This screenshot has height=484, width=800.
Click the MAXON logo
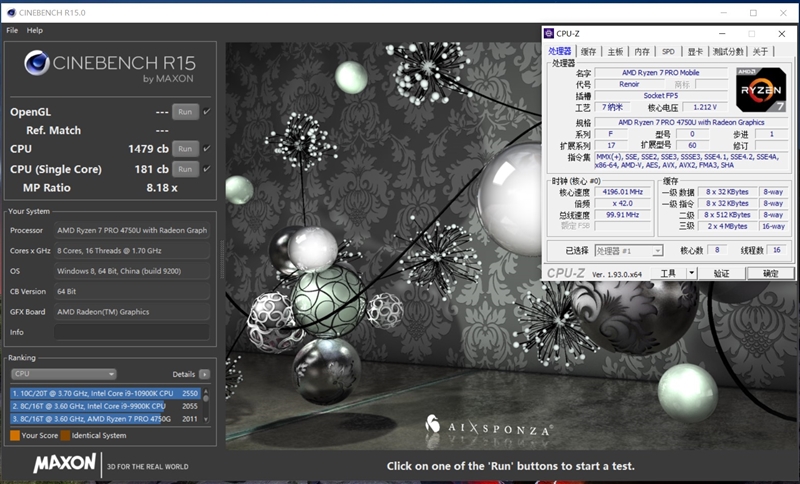(x=64, y=464)
